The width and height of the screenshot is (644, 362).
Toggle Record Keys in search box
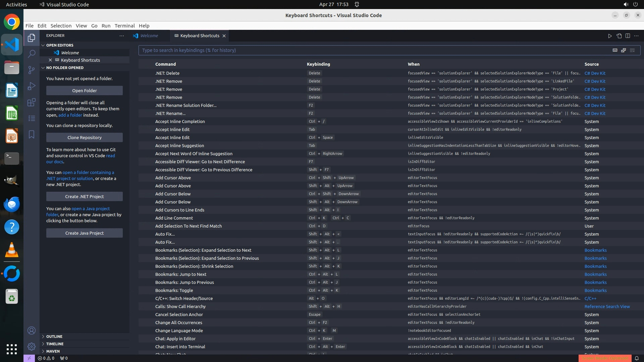(615, 50)
